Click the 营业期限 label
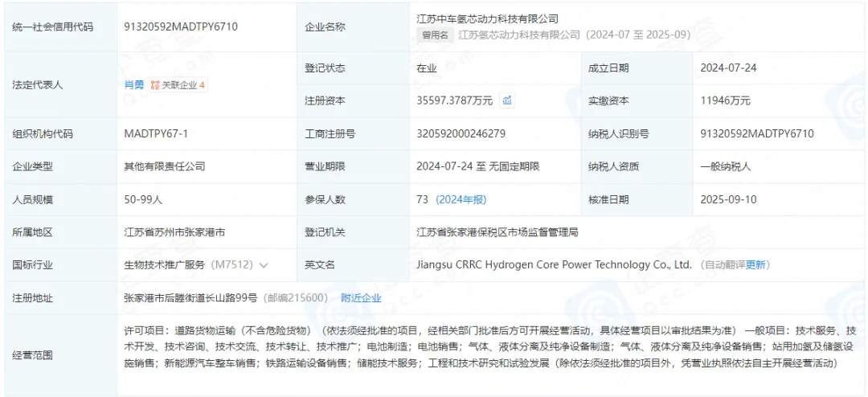The height and width of the screenshot is (397, 868). click(x=325, y=166)
